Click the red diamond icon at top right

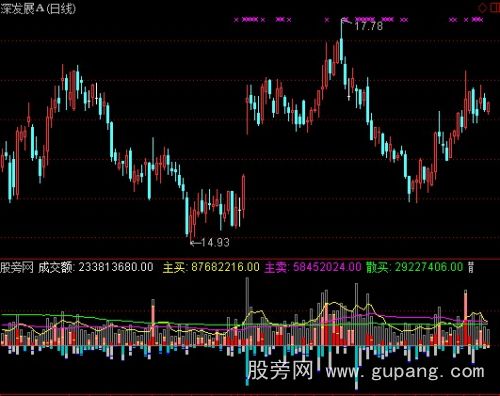pos(482,7)
